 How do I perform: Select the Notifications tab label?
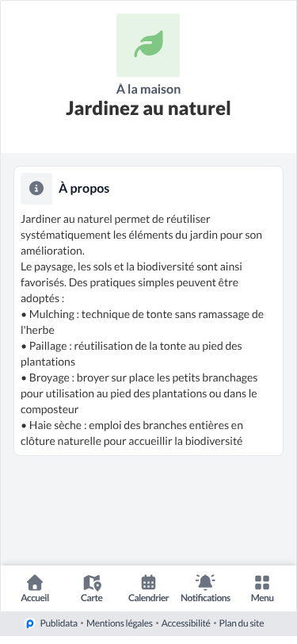coord(205,597)
